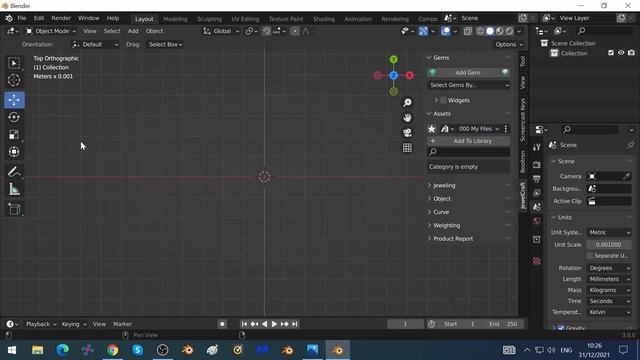Image resolution: width=640 pixels, height=360 pixels.
Task: Open the Tool properties tab icon
Action: tap(536, 147)
